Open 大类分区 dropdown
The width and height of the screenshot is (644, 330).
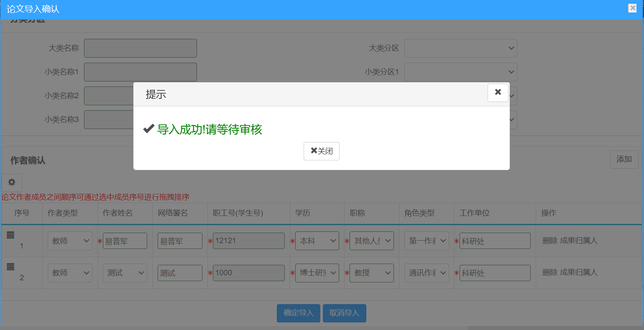click(460, 48)
